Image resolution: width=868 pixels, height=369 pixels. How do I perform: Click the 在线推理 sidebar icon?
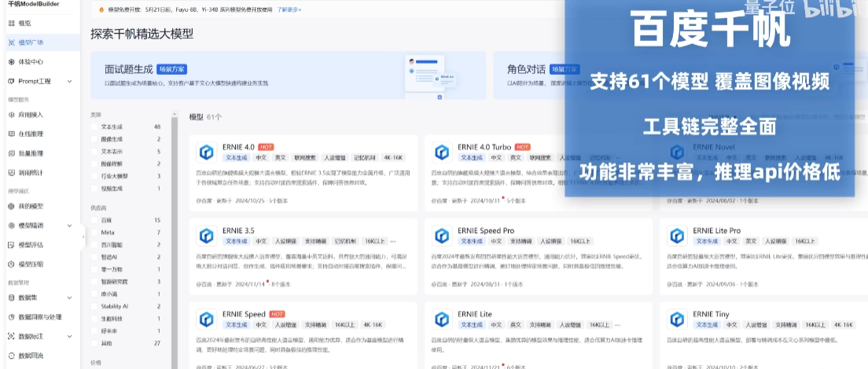click(11, 134)
